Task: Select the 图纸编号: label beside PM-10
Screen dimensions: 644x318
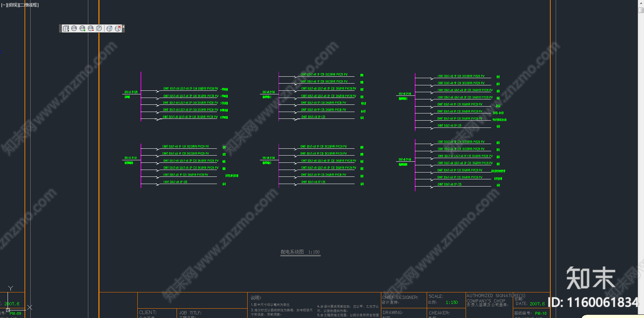Action: [x=523, y=313]
